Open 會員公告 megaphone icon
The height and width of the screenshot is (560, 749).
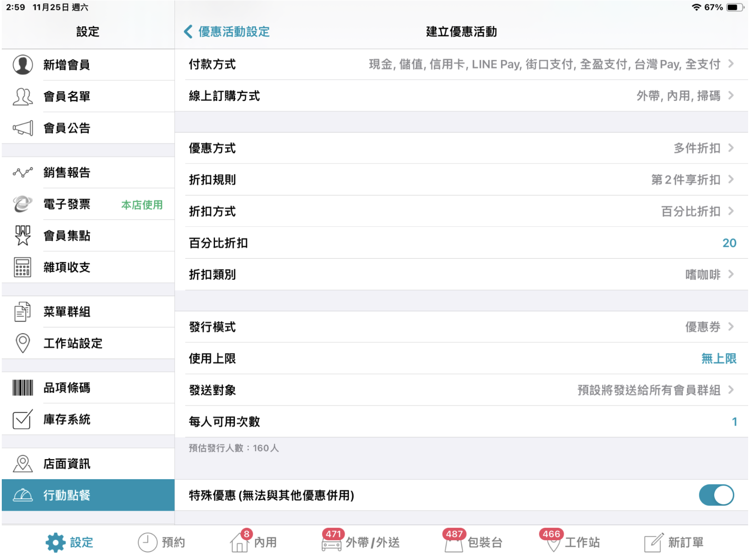(23, 128)
